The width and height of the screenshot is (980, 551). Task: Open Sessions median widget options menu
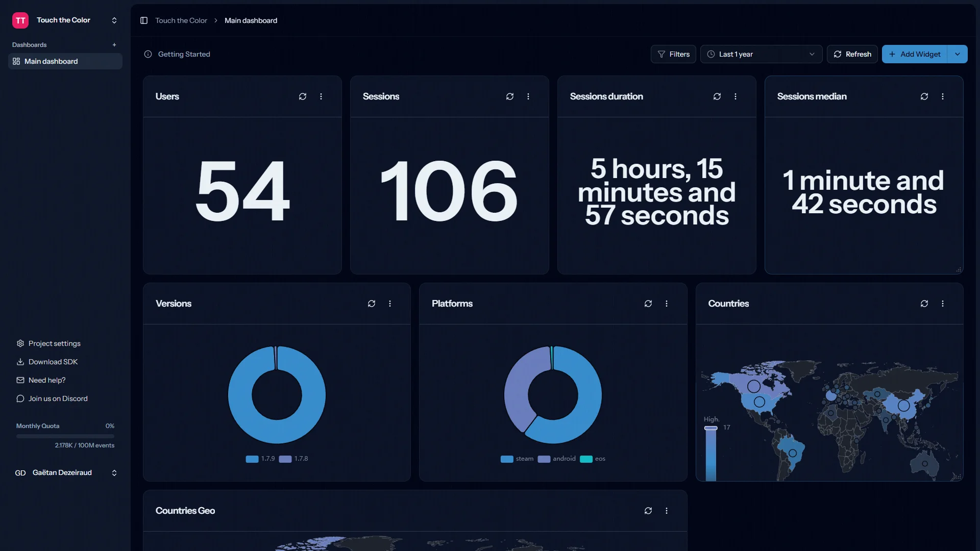tap(943, 96)
